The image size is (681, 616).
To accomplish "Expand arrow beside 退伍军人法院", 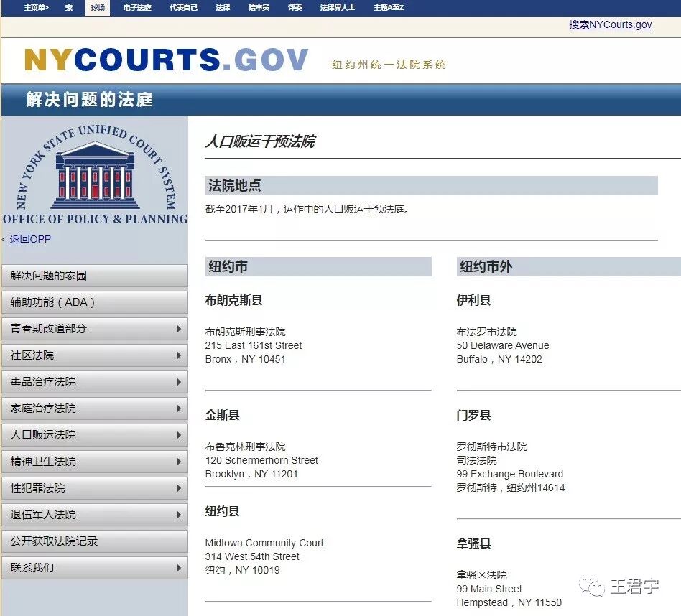I will [x=179, y=515].
